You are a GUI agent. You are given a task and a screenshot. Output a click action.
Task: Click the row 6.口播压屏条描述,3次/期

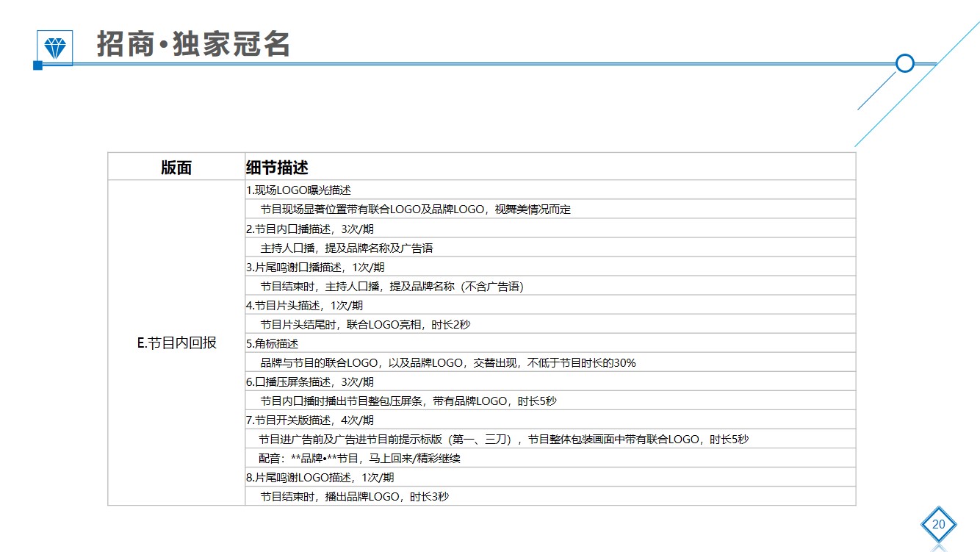pyautogui.click(x=550, y=381)
